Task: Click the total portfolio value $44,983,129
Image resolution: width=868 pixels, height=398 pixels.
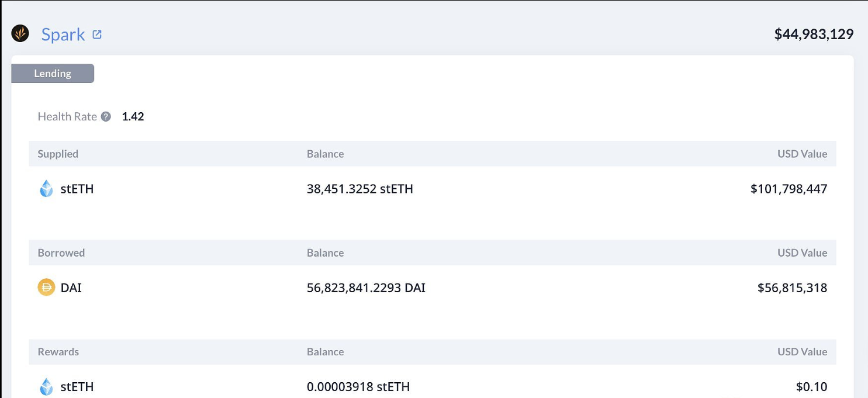Action: pos(814,33)
